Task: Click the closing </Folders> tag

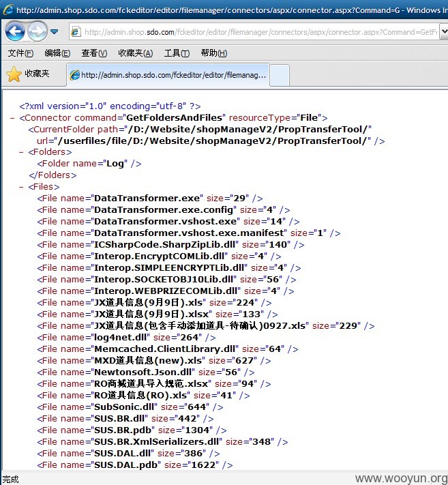Action: [x=53, y=175]
